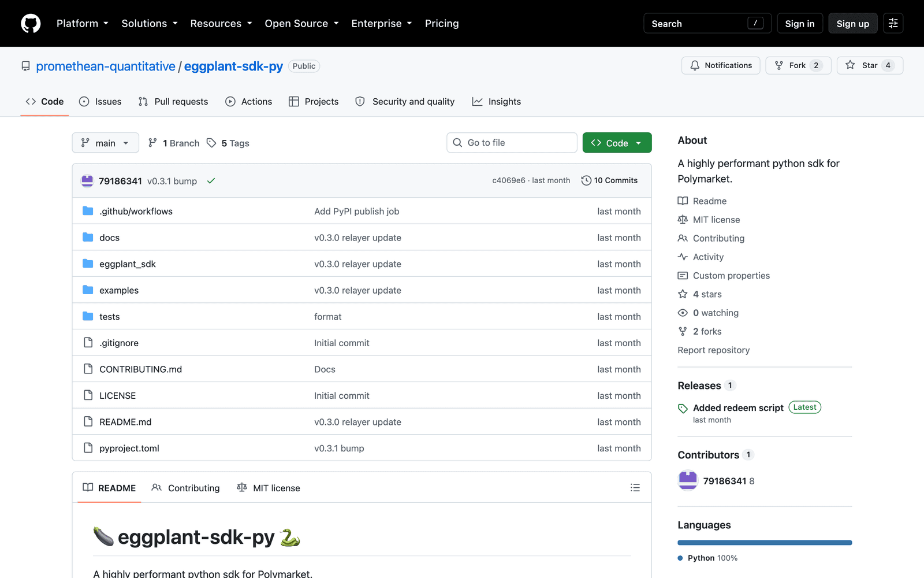Expand the Platform menu
This screenshot has width=924, height=578.
(x=83, y=24)
